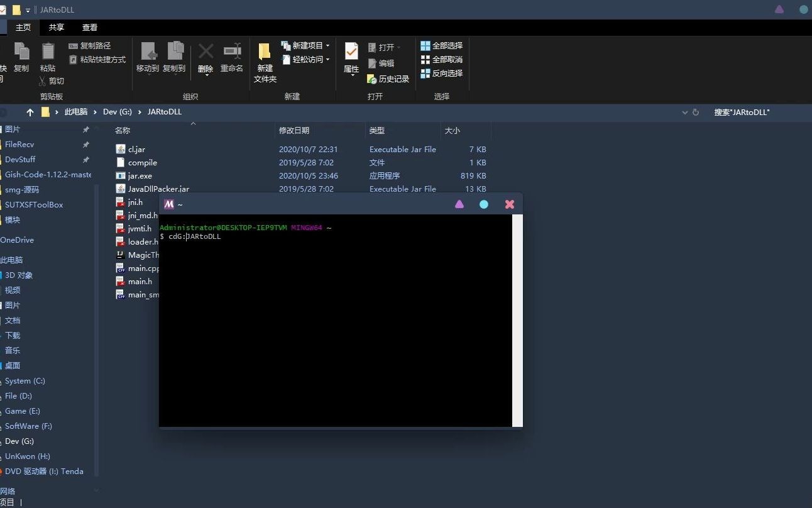Open the 主页 ribbon tab
The height and width of the screenshot is (508, 812).
coord(23,28)
